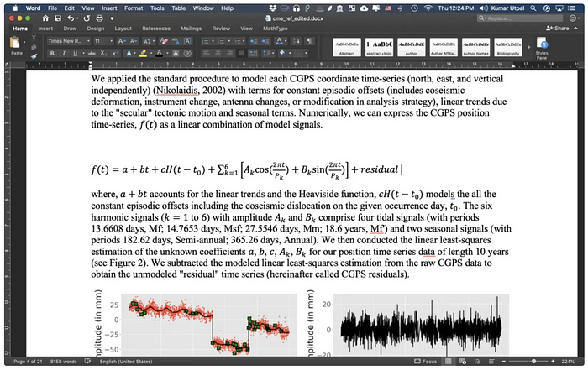The width and height of the screenshot is (588, 370).
Task: Click the 8158 words count
Action: pyautogui.click(x=63, y=362)
